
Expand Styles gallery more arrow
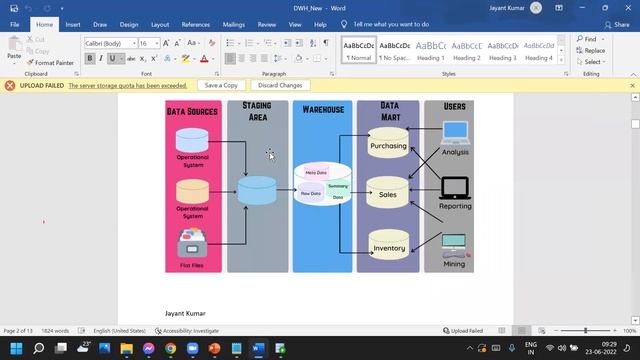point(561,60)
